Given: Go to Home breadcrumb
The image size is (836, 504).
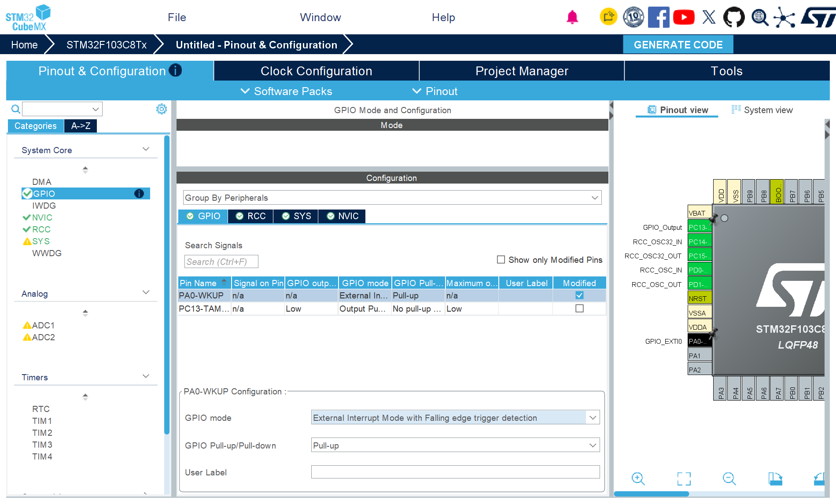Looking at the screenshot, I should coord(25,45).
